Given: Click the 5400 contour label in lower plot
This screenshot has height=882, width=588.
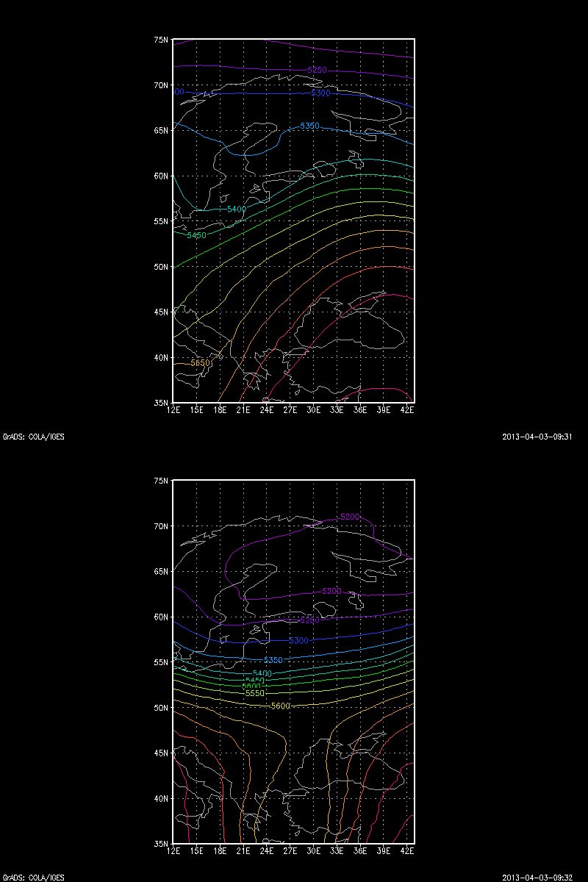Looking at the screenshot, I should click(x=262, y=673).
